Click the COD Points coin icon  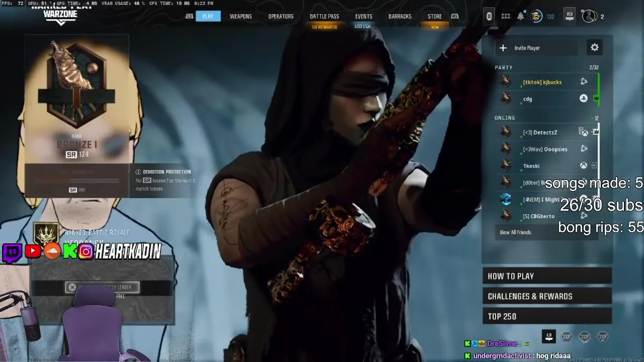[537, 16]
